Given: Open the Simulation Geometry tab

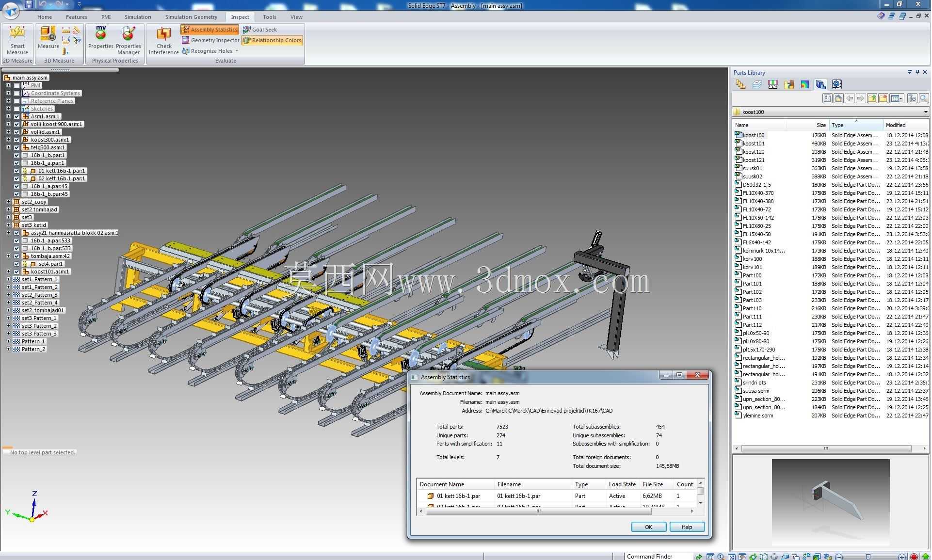Looking at the screenshot, I should (x=191, y=17).
